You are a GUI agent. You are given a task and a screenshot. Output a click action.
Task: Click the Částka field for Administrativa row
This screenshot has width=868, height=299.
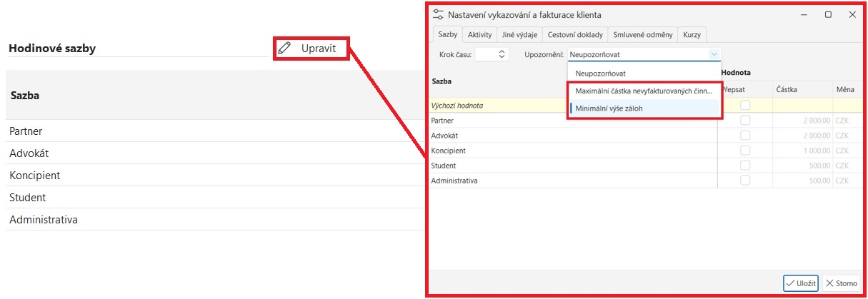pyautogui.click(x=802, y=181)
